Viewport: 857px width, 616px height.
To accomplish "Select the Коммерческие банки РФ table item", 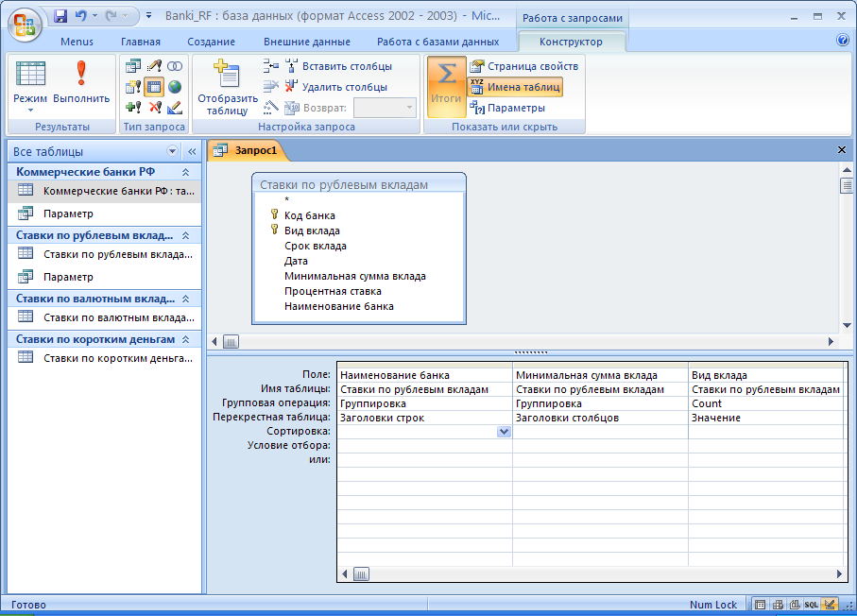I will (106, 191).
